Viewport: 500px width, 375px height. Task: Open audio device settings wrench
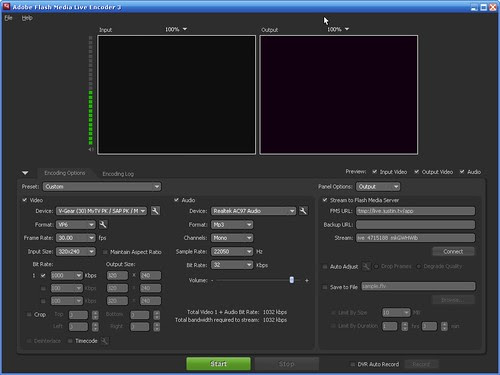pyautogui.click(x=303, y=211)
